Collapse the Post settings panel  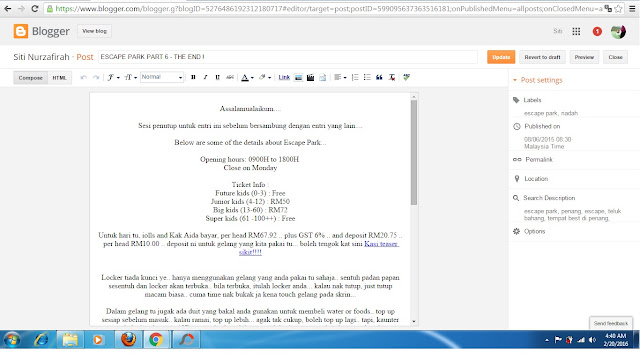pos(538,80)
